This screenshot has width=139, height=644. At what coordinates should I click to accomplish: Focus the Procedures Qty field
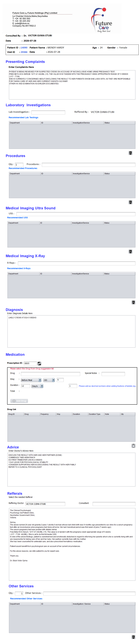coord(19,165)
